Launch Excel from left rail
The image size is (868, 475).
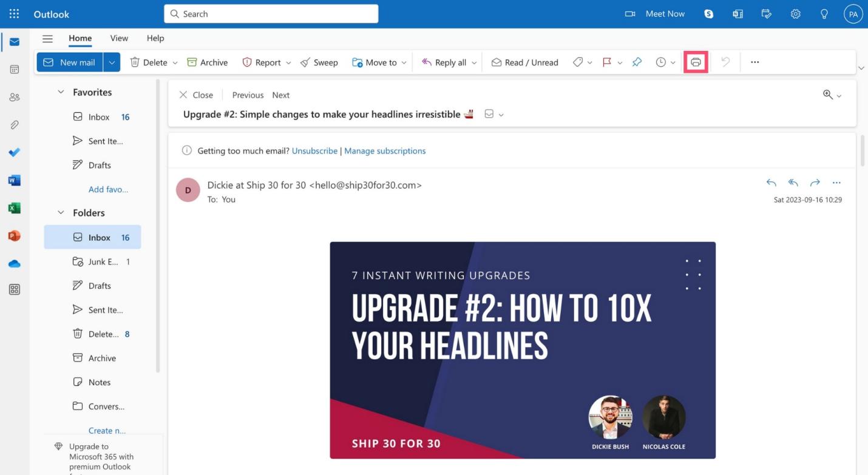(x=15, y=208)
